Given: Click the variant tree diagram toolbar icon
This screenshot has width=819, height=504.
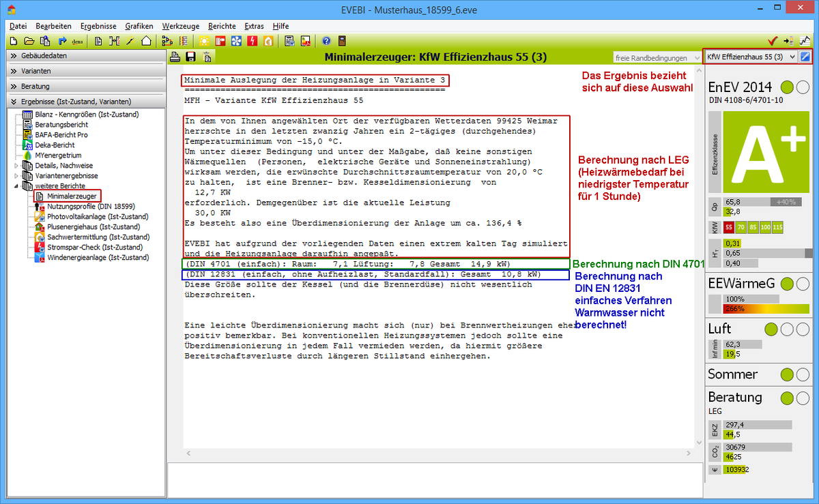Looking at the screenshot, I should tap(167, 41).
